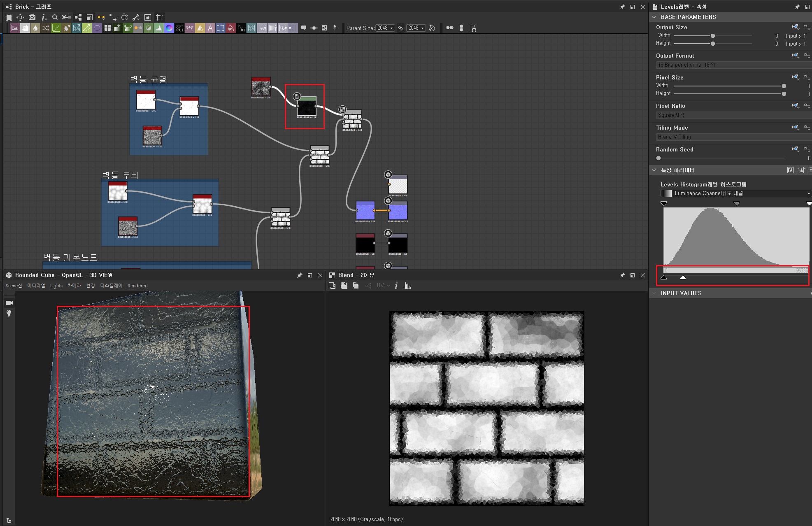The image size is (812, 526).
Task: Open Luminance Channel dropdown in Levels histogram
Action: [735, 193]
